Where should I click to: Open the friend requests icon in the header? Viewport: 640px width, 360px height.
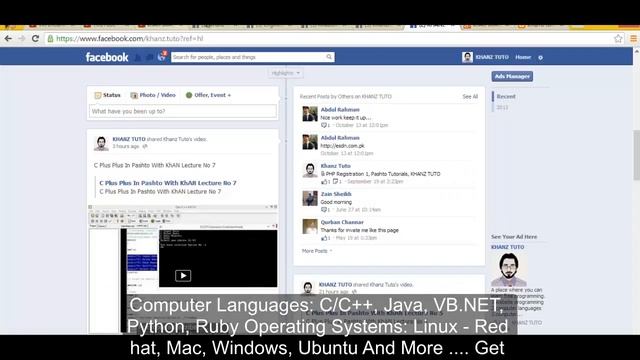138,58
